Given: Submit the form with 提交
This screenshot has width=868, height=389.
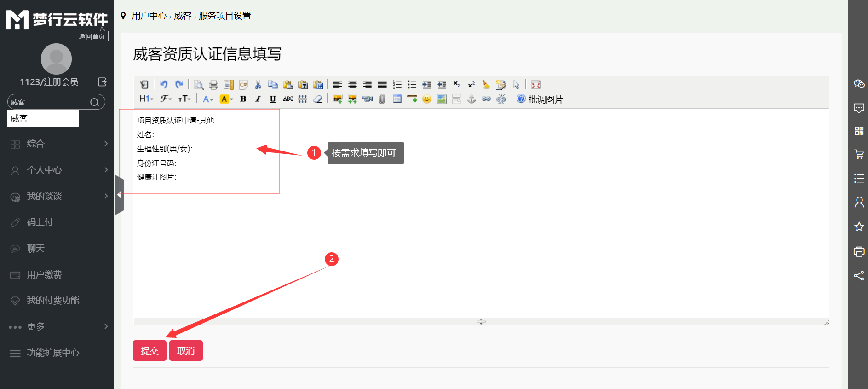Looking at the screenshot, I should (149, 351).
